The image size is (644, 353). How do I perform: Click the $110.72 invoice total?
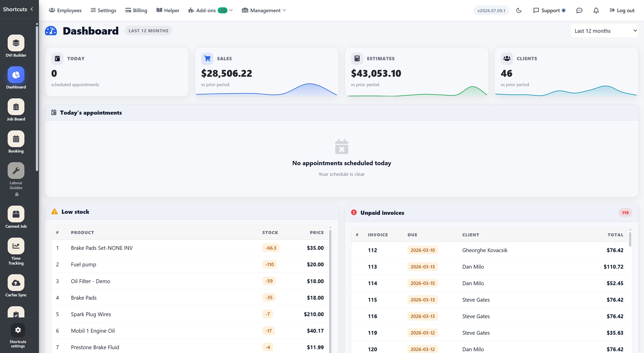tap(613, 267)
